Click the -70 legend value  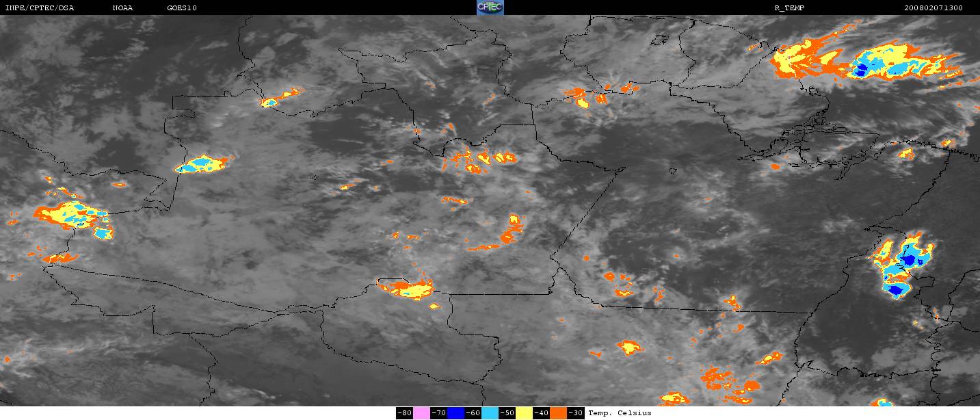pos(438,413)
